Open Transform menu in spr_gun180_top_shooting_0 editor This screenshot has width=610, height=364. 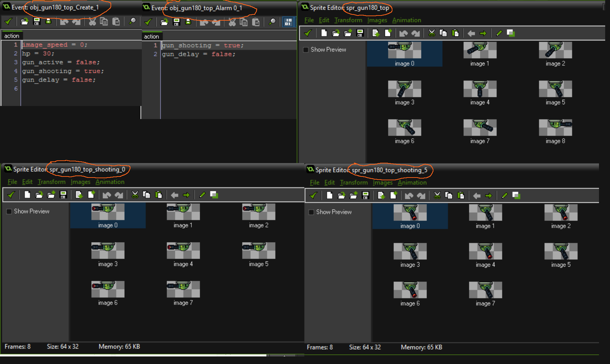pos(51,182)
